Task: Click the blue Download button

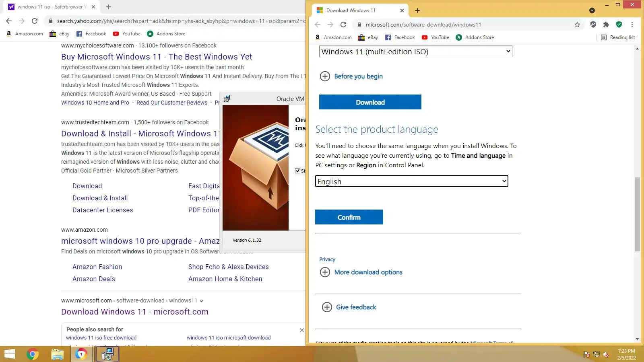Action: click(x=370, y=102)
